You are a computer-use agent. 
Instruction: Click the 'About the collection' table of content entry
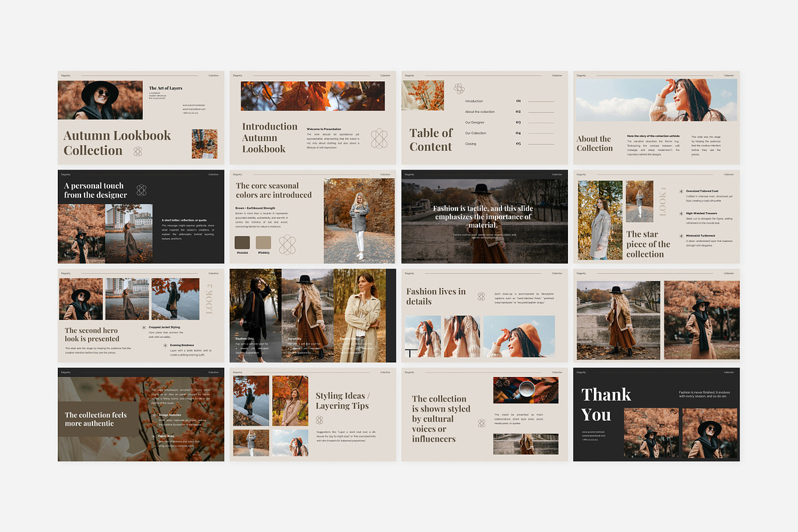480,112
